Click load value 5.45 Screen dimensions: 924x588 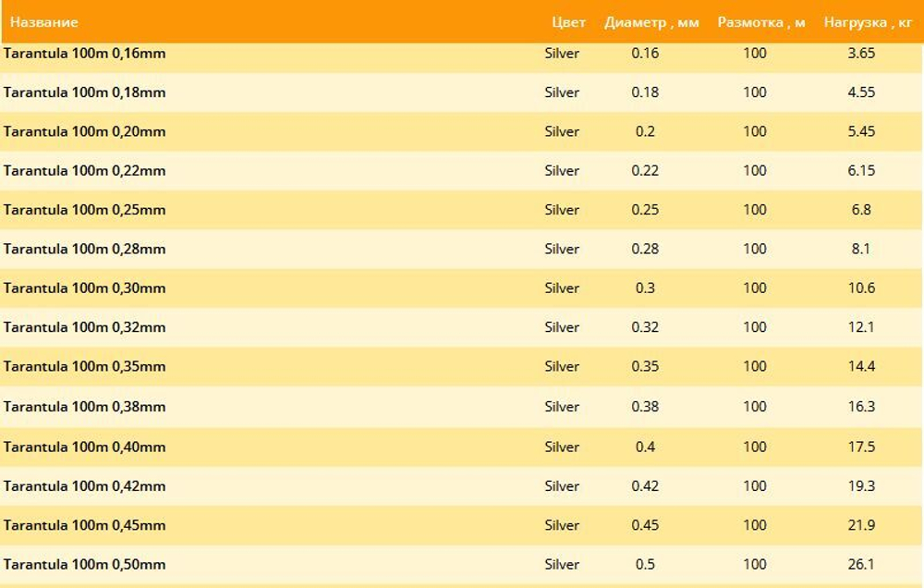(861, 131)
